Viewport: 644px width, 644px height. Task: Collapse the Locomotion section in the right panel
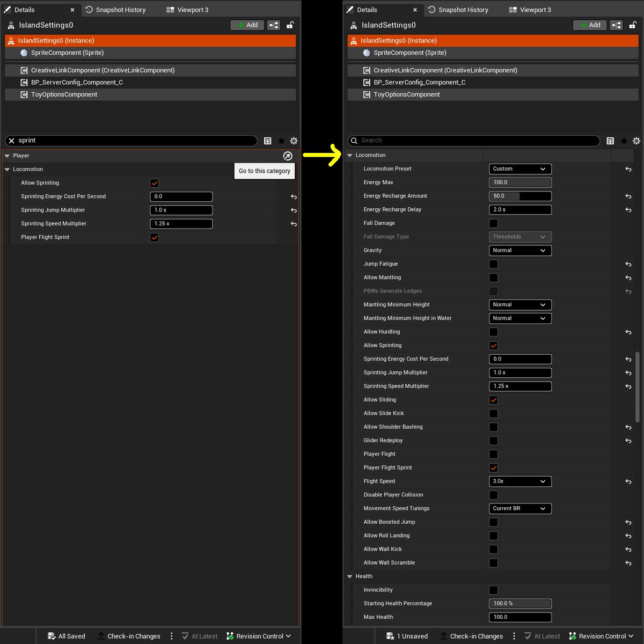point(350,156)
